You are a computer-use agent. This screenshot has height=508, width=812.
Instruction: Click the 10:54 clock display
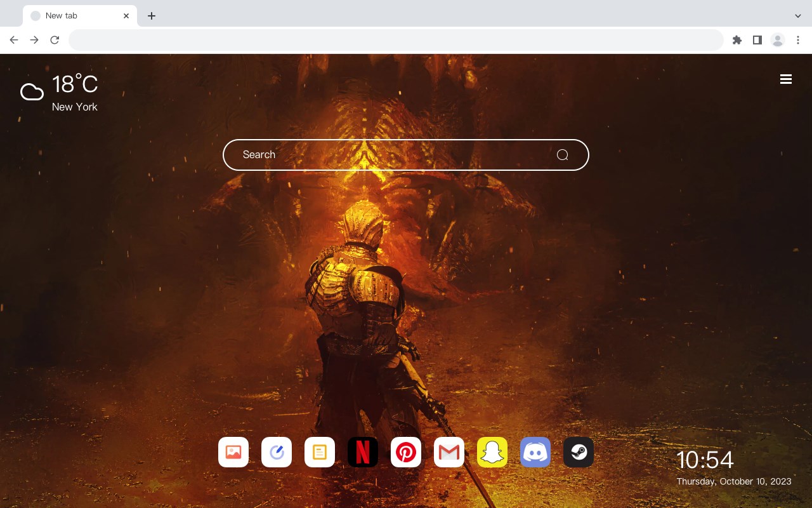click(705, 460)
